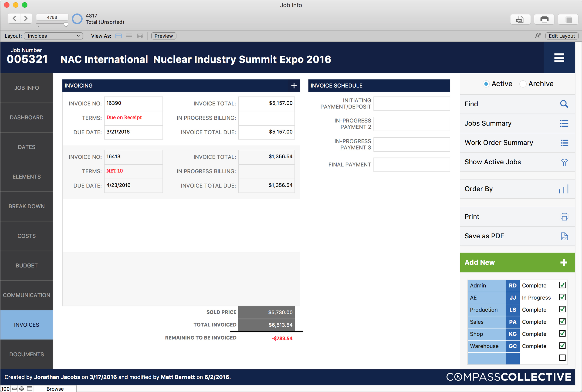Click invoice number 16390 field
The height and width of the screenshot is (392, 582).
click(x=133, y=104)
